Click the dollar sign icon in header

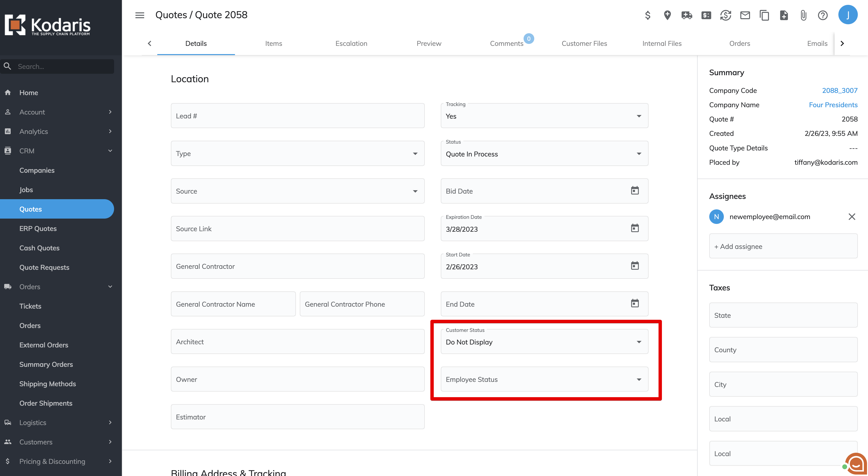pyautogui.click(x=648, y=15)
